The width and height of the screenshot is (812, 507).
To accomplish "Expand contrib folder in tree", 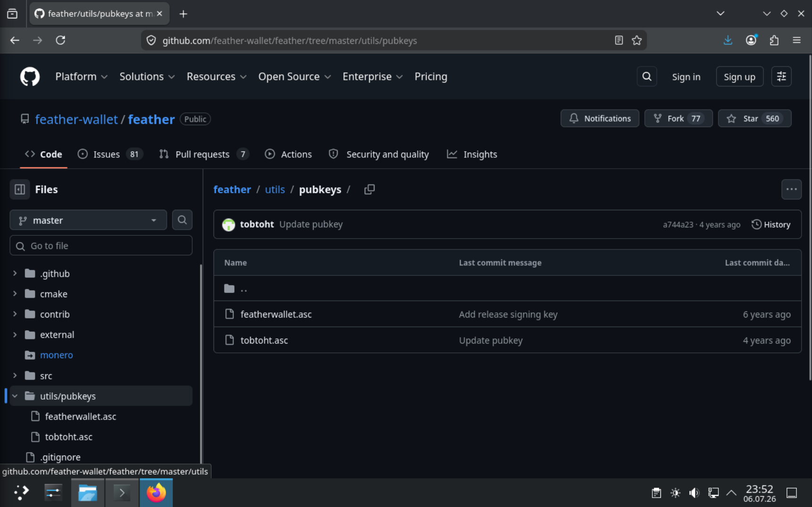I will click(15, 314).
